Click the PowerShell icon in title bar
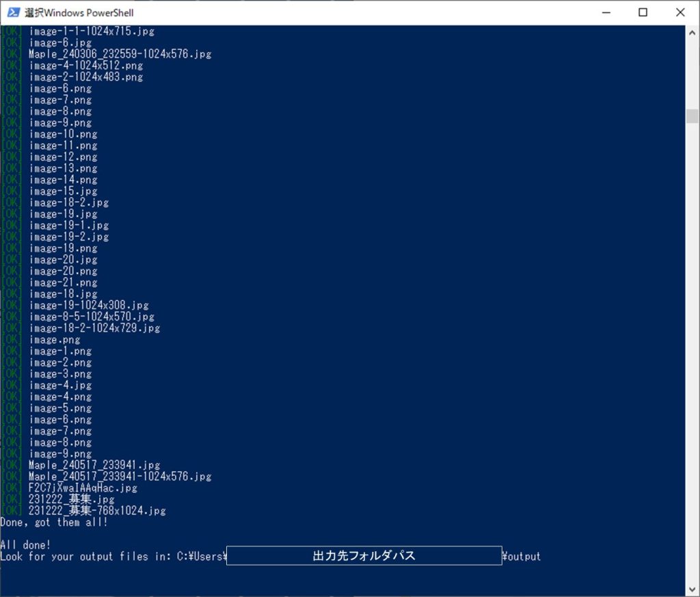This screenshot has height=597, width=700. pos(12,12)
